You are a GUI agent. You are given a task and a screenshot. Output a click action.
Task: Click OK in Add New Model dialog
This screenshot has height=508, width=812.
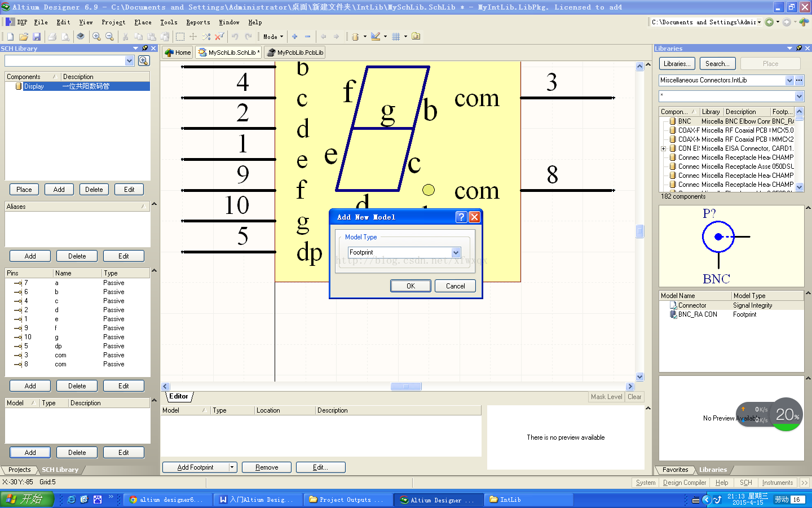pyautogui.click(x=411, y=286)
